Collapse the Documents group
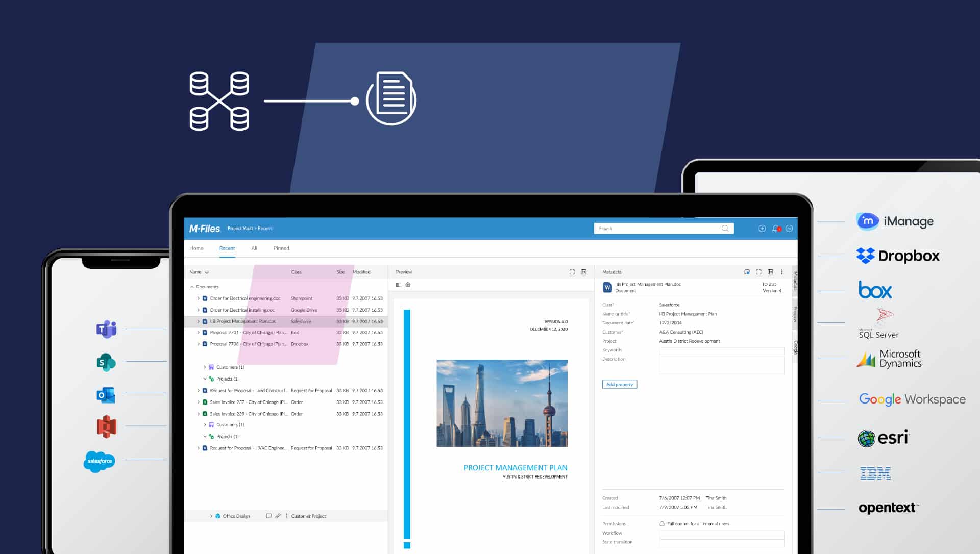 192,287
